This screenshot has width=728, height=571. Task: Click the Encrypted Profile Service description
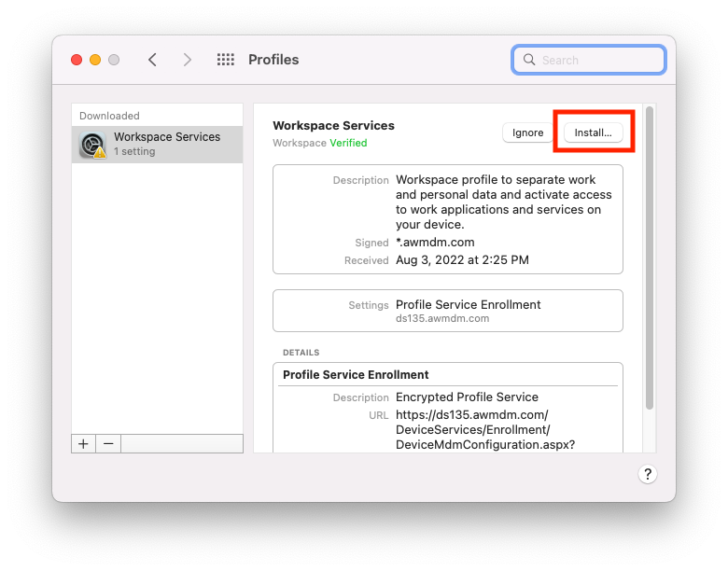coord(467,397)
